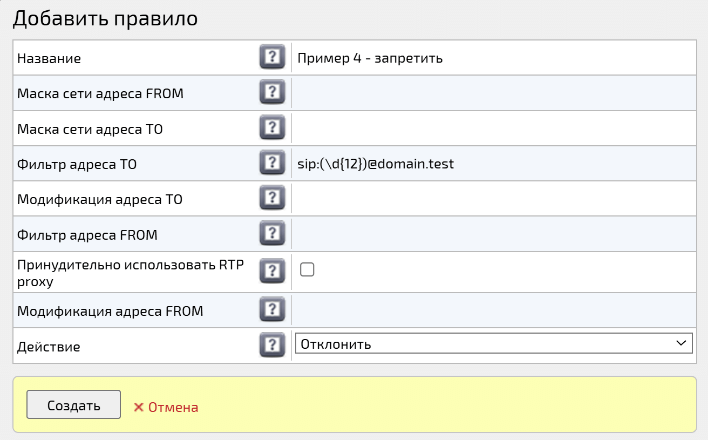Click the question icon for Фильтр адреса TO
This screenshot has height=440, width=708.
[271, 163]
